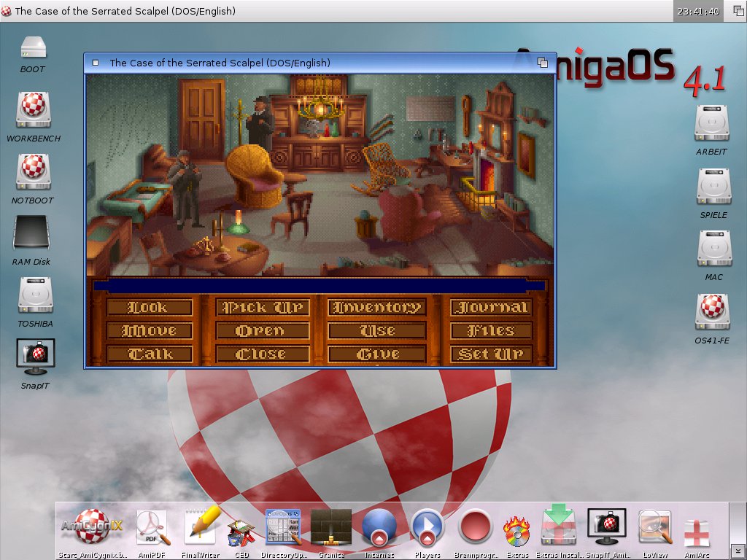Screen dimensions: 747x560
Task: Click the dock's scroll arrow gadget
Action: point(738,552)
